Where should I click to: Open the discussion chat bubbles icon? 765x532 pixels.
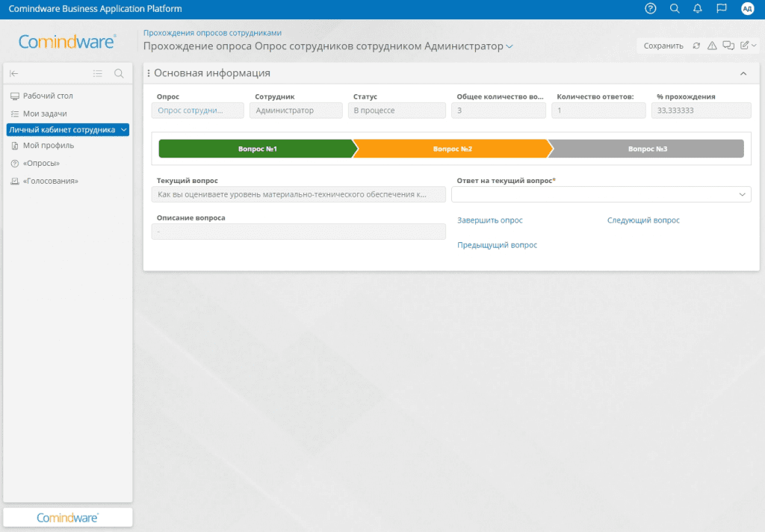pos(728,46)
